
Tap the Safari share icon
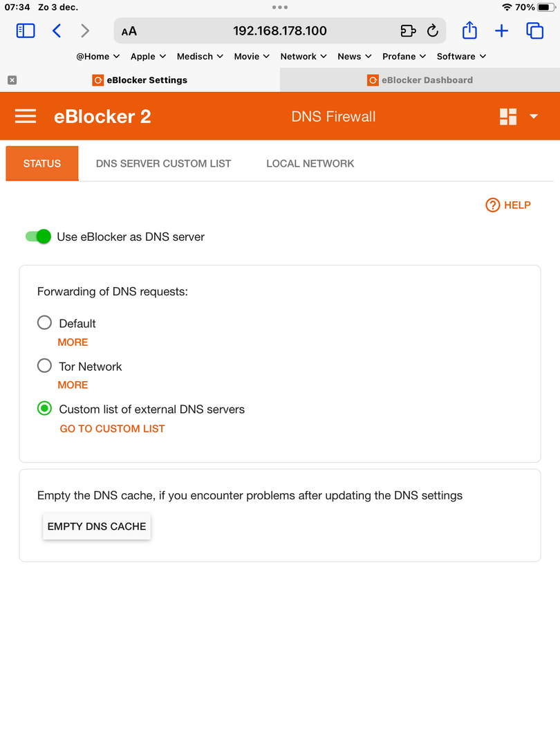tap(469, 30)
